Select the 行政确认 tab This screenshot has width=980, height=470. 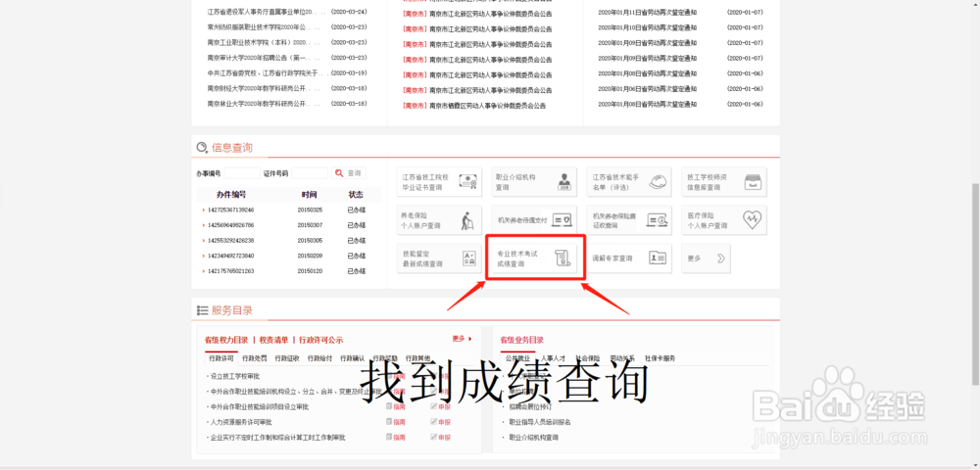tap(352, 358)
